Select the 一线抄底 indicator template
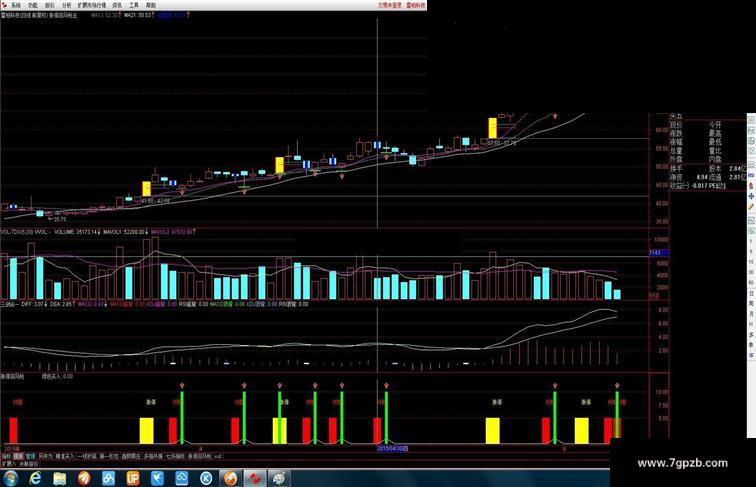This screenshot has height=487, width=756. [87, 456]
